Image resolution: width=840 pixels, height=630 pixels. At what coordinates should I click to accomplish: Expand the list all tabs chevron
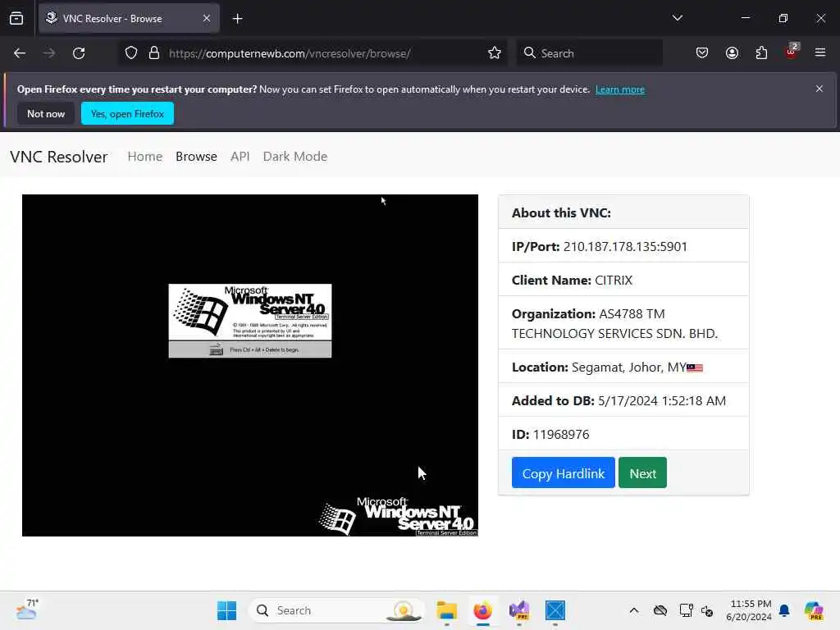[x=677, y=18]
